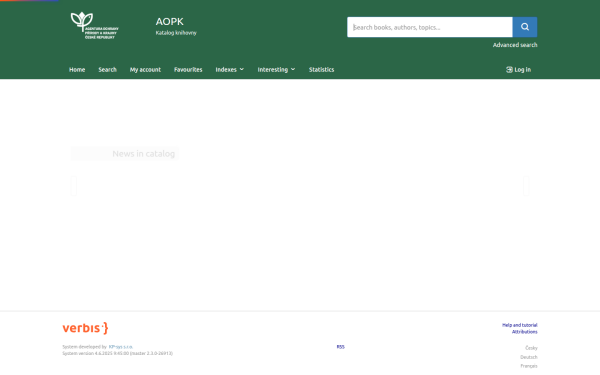Open the AOPK agency logo
The height and width of the screenshot is (375, 600).
[x=95, y=26]
